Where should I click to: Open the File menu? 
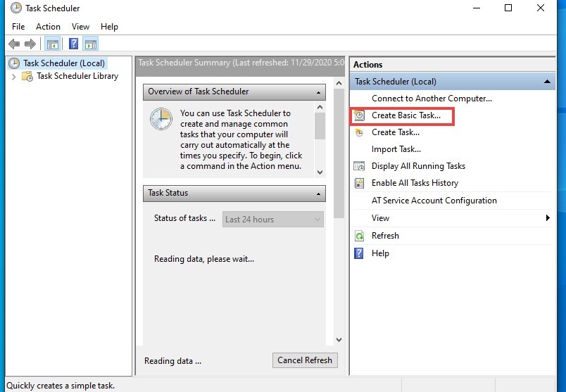(x=18, y=27)
